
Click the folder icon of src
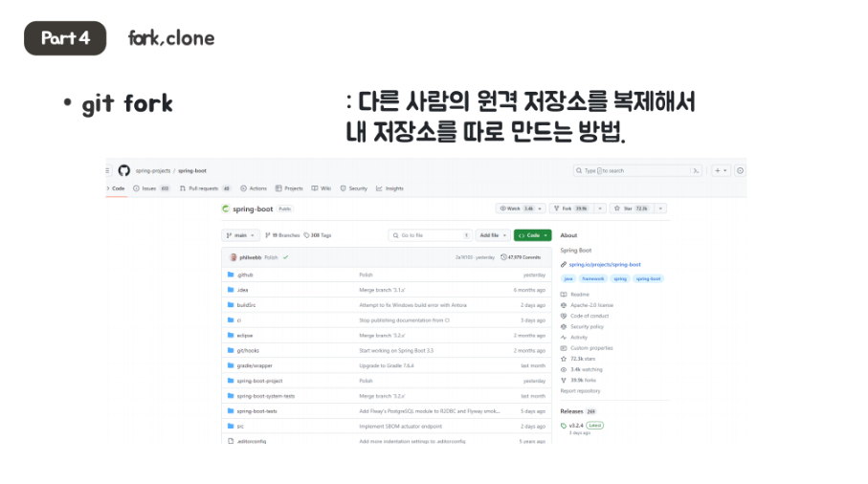coord(231,426)
